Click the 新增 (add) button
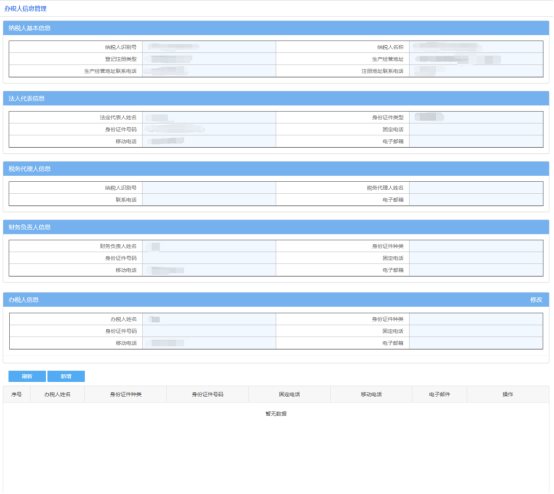Image resolution: width=554 pixels, height=494 pixels. (x=66, y=377)
